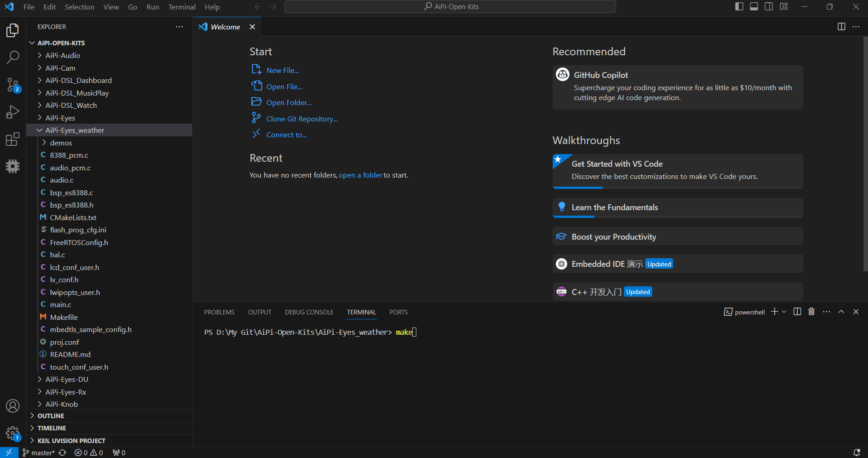This screenshot has height=458, width=868.
Task: Close the terminal panel
Action: (856, 312)
